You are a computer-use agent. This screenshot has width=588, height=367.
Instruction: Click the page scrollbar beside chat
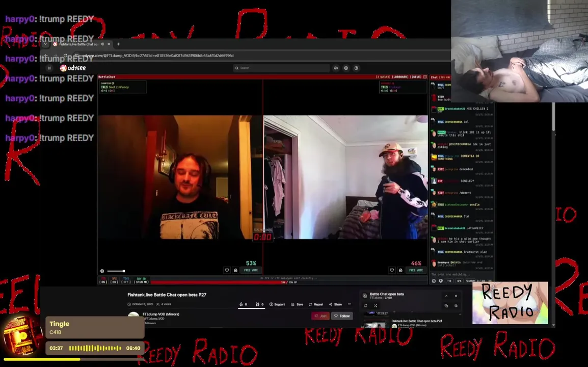553,117
